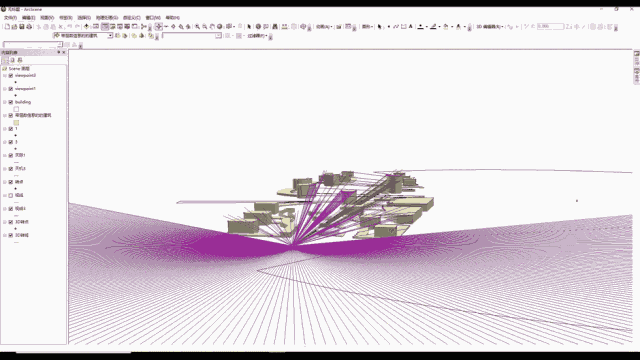The image size is (640, 360).
Task: Toggle visibility of layer named 1
Action: click(11, 129)
